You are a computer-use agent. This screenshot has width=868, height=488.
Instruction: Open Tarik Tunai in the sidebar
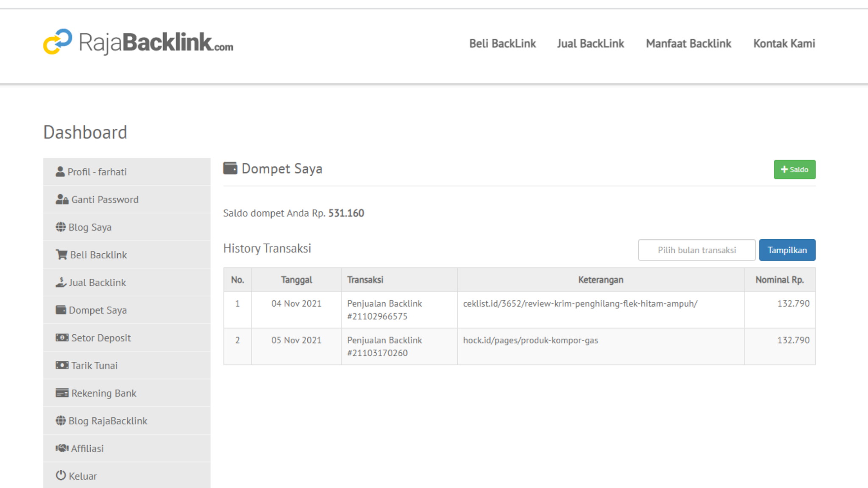94,366
